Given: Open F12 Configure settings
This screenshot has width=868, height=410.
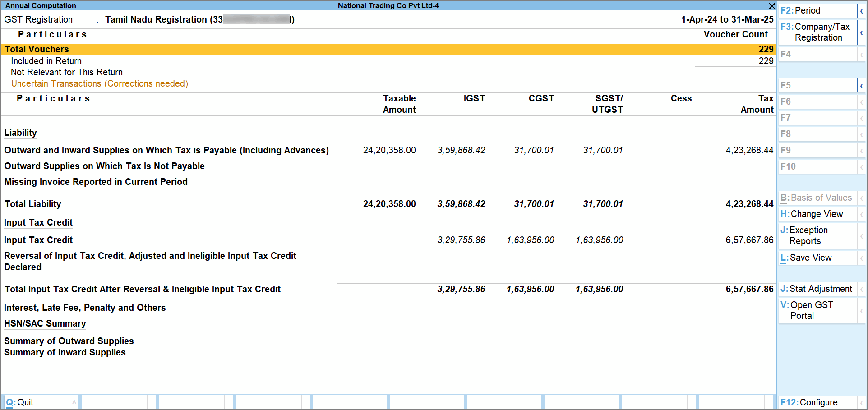Looking at the screenshot, I should (817, 402).
